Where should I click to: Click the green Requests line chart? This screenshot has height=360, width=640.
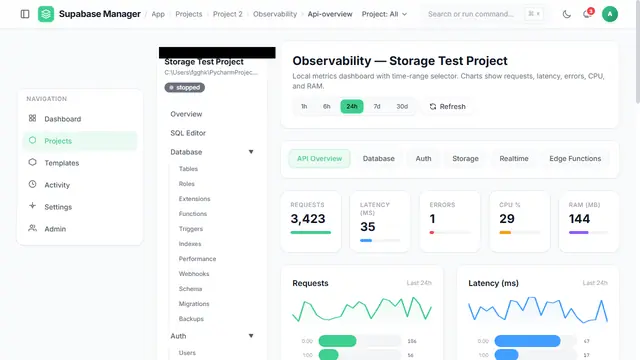tap(362, 309)
